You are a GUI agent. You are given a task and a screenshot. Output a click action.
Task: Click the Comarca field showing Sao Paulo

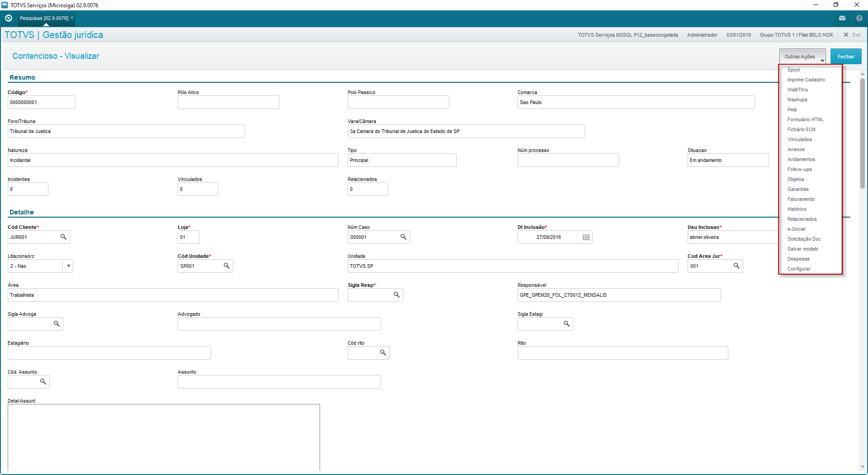tap(636, 102)
